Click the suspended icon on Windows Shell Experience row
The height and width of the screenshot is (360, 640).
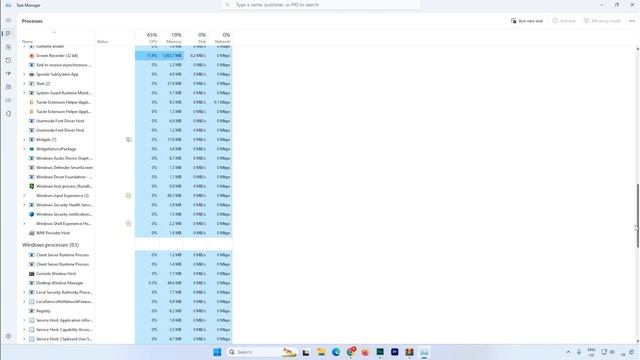click(x=128, y=224)
